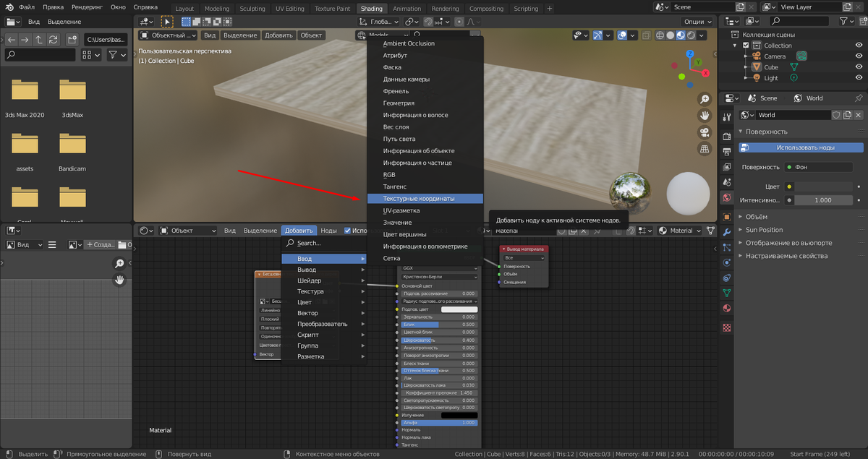Open the Файл menu
This screenshot has width=868, height=459.
point(27,7)
